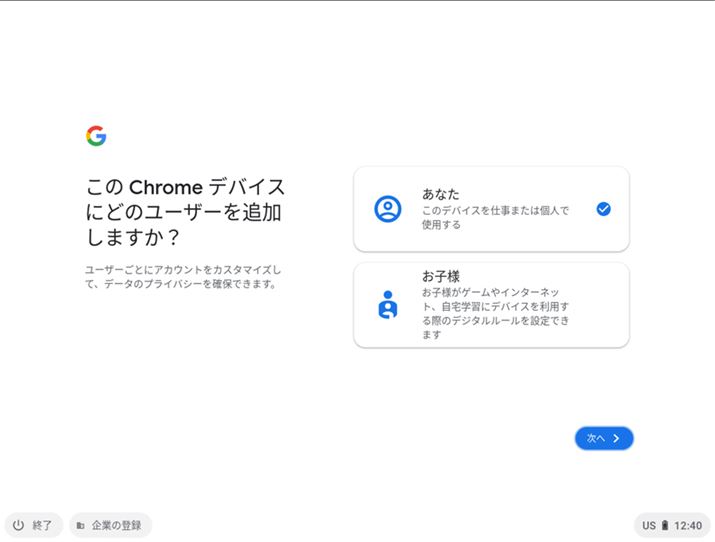Viewport: 715px width, 542px height.
Task: Select the お子様 user option card
Action: tap(492, 305)
